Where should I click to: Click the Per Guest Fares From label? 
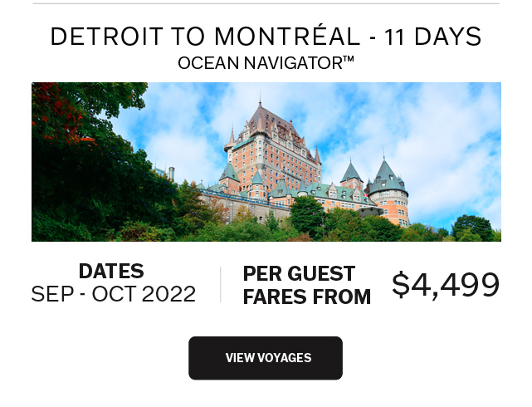click(x=306, y=285)
